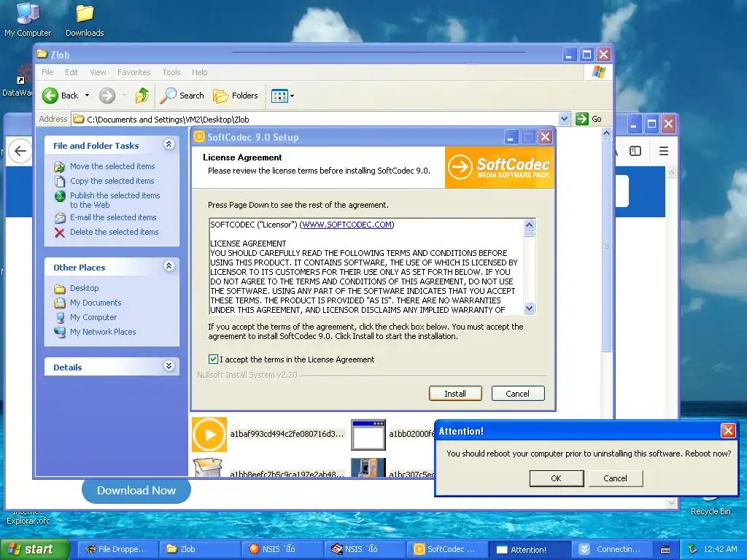Click the SoftCodec logo banner

499,168
